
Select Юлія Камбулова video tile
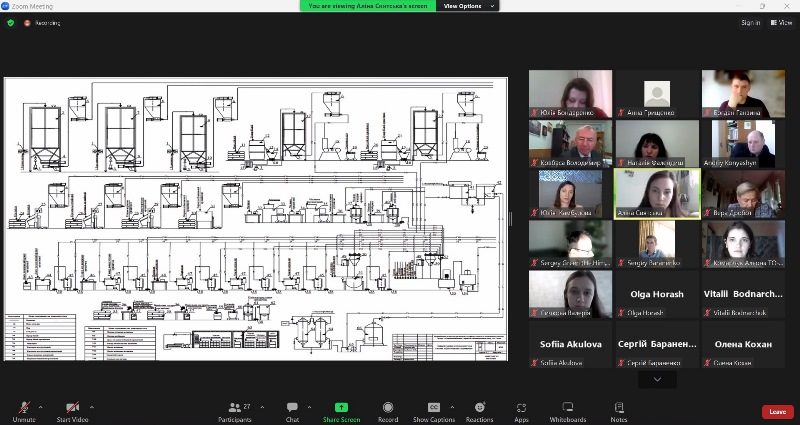click(x=570, y=194)
